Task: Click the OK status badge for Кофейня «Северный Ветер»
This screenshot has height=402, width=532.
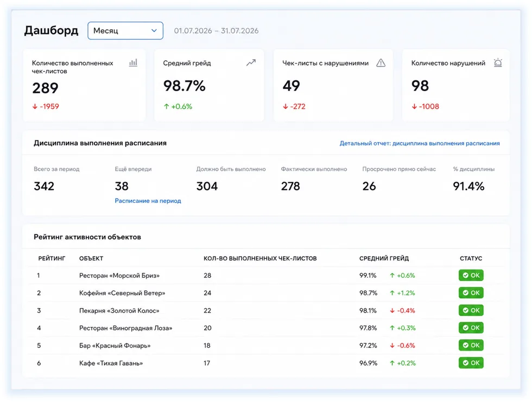Action: click(x=471, y=293)
